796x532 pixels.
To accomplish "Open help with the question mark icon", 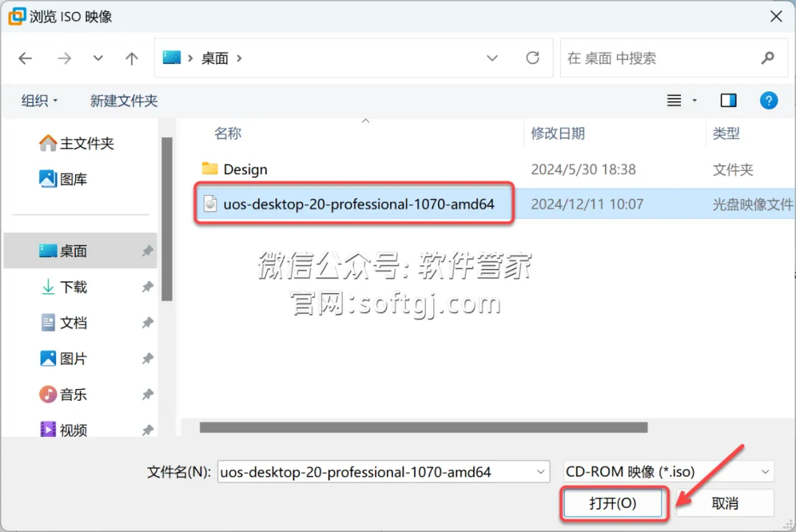I will click(x=769, y=100).
